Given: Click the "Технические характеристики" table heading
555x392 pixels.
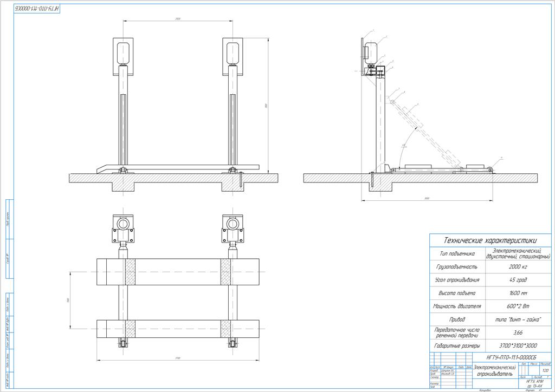Looking at the screenshot, I should [x=489, y=240].
